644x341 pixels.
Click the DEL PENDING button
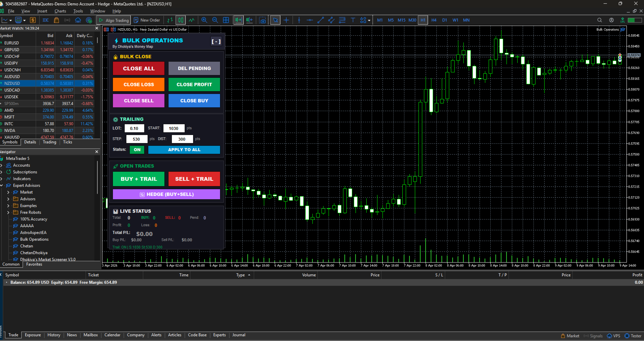pyautogui.click(x=194, y=68)
